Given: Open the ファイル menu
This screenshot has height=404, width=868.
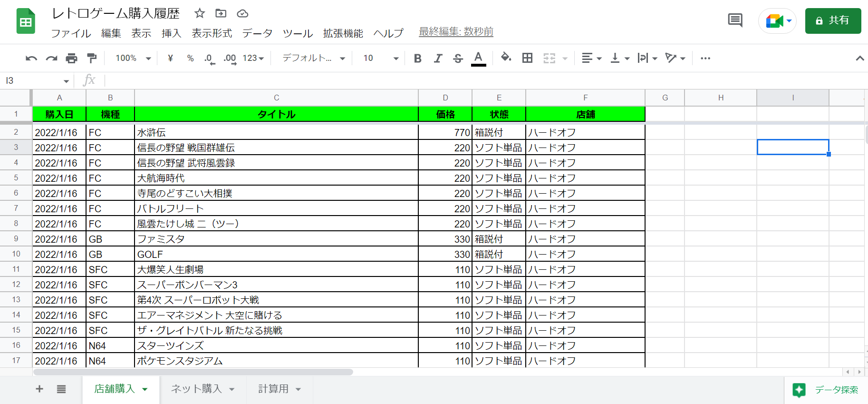Looking at the screenshot, I should click(71, 33).
